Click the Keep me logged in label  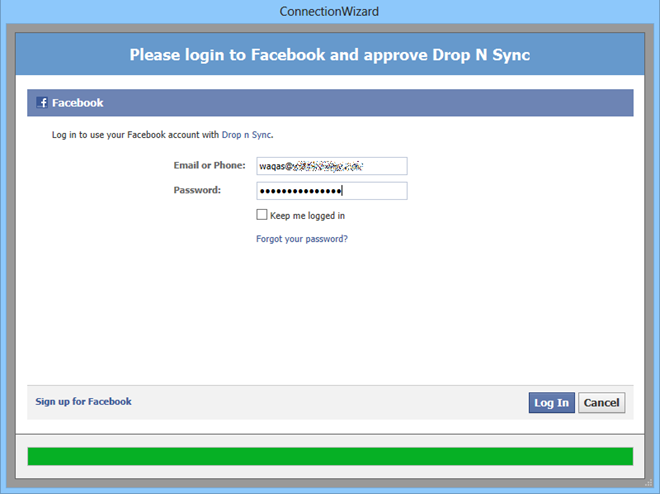[307, 216]
